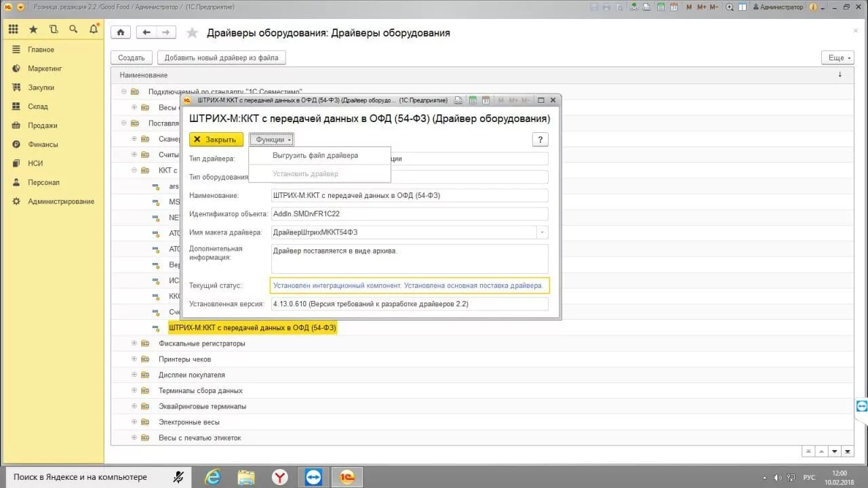Click the zoom scale magnifier icon
The width and height of the screenshot is (868, 488).
click(730, 7)
